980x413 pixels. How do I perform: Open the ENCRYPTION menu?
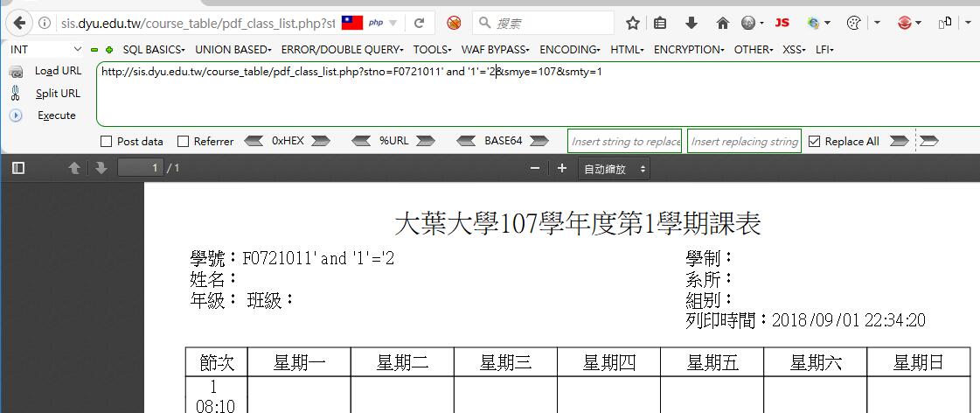[690, 49]
